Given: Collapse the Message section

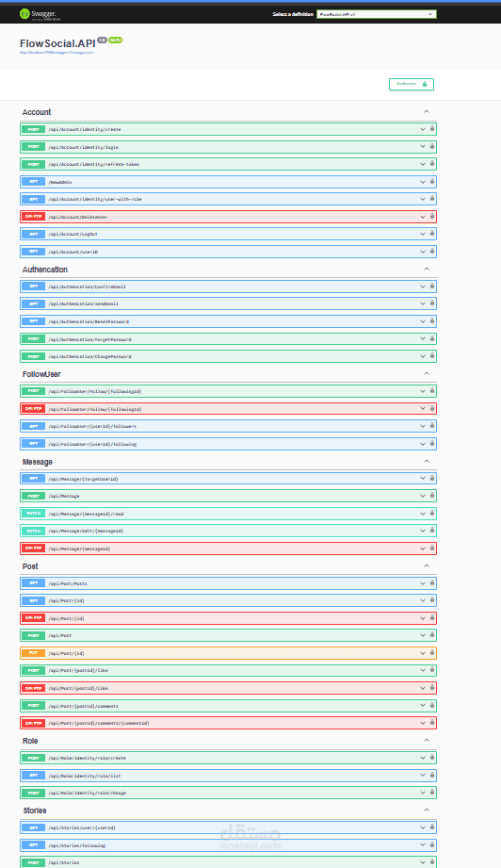Looking at the screenshot, I should [427, 461].
